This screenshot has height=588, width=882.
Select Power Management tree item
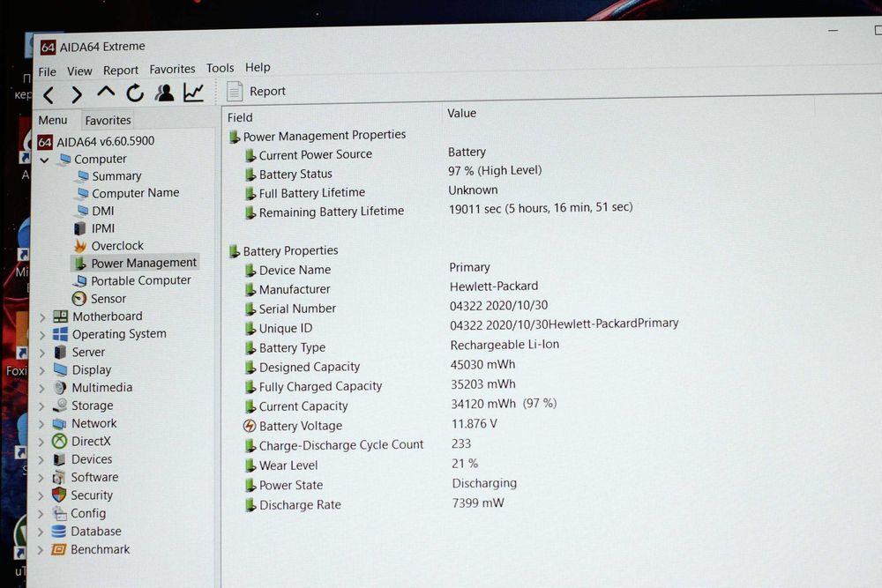click(144, 263)
